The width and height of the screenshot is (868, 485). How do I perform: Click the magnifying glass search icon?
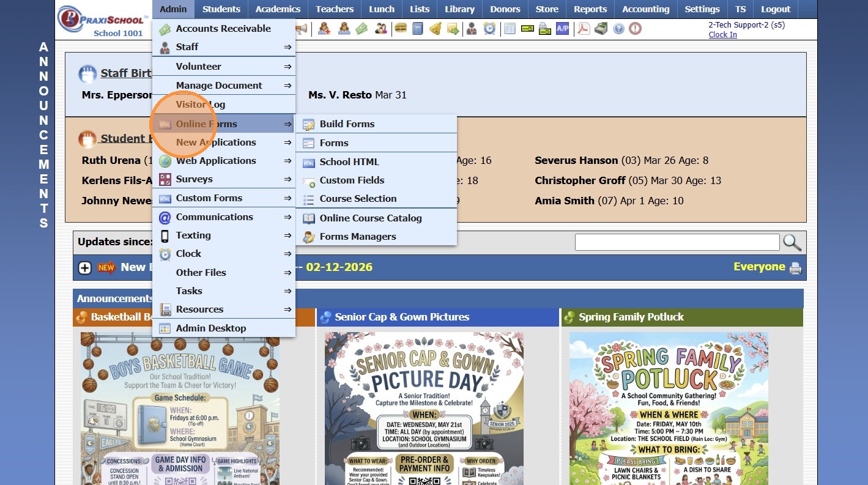pos(792,242)
